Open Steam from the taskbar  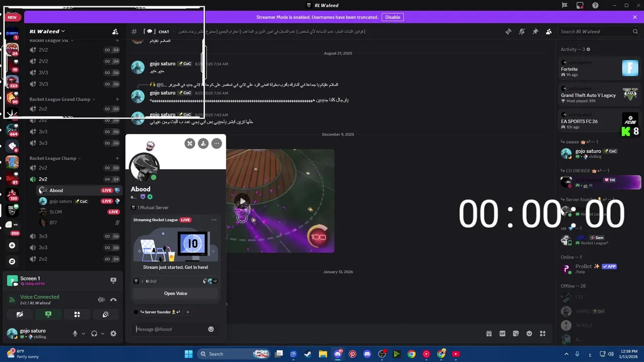tap(307, 354)
